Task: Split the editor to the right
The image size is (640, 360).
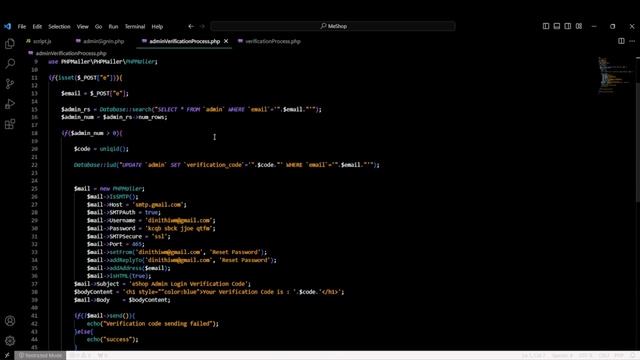Action: pyautogui.click(x=621, y=41)
